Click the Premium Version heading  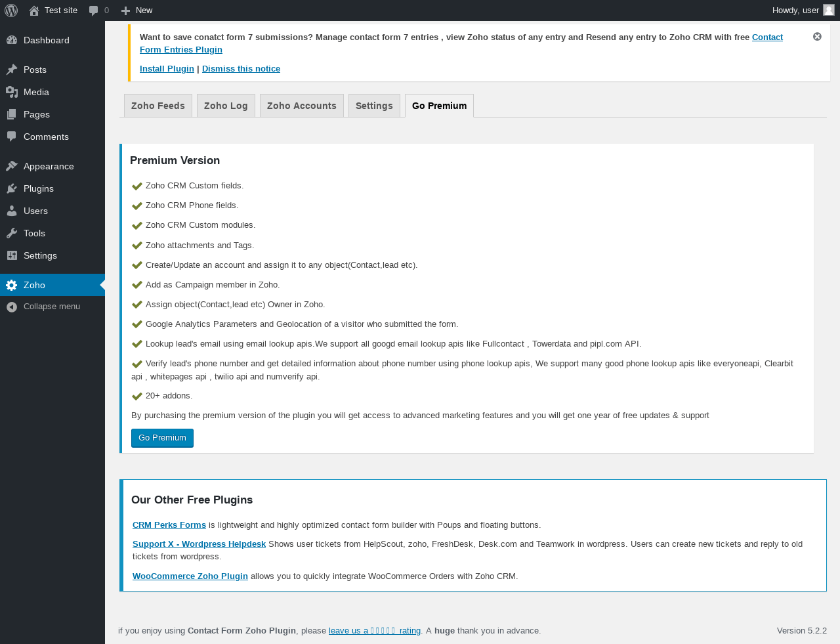click(175, 160)
